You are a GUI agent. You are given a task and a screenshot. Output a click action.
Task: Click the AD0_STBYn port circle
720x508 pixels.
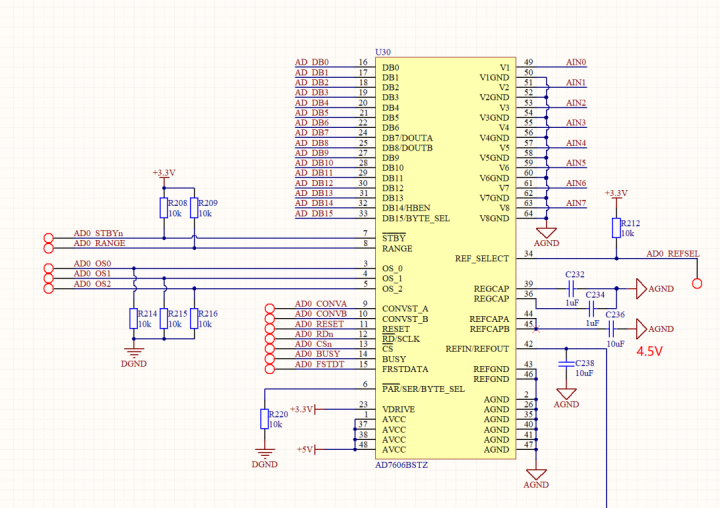pyautogui.click(x=49, y=235)
